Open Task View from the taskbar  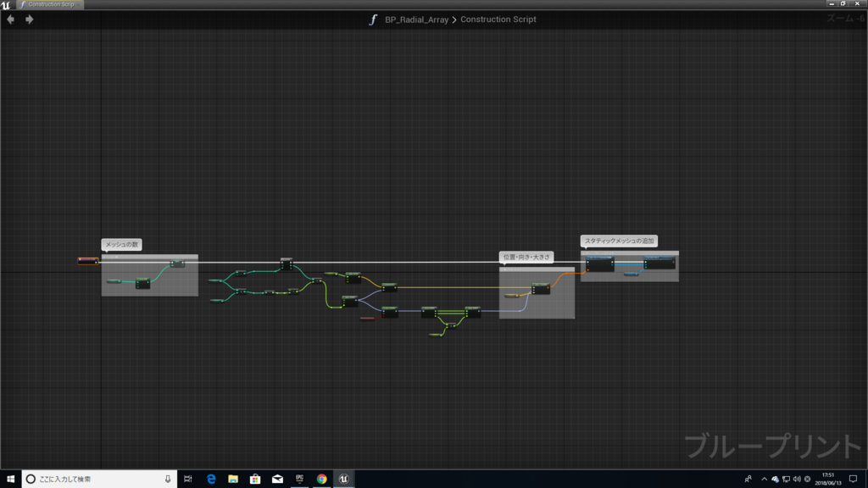[x=188, y=479]
